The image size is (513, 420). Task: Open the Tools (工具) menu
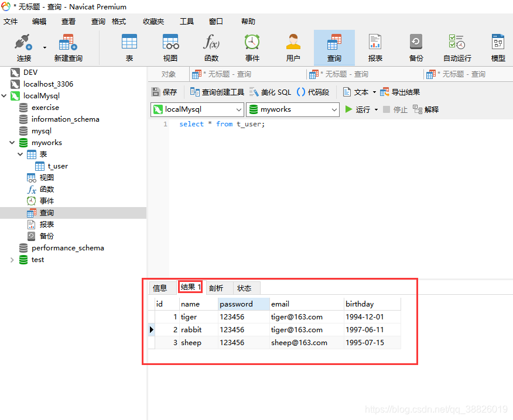[x=187, y=22]
